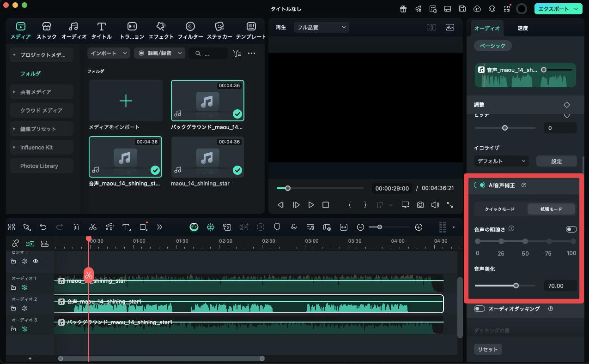
Task: Open the audio beat detection icon in the toolbar
Action: click(109, 227)
